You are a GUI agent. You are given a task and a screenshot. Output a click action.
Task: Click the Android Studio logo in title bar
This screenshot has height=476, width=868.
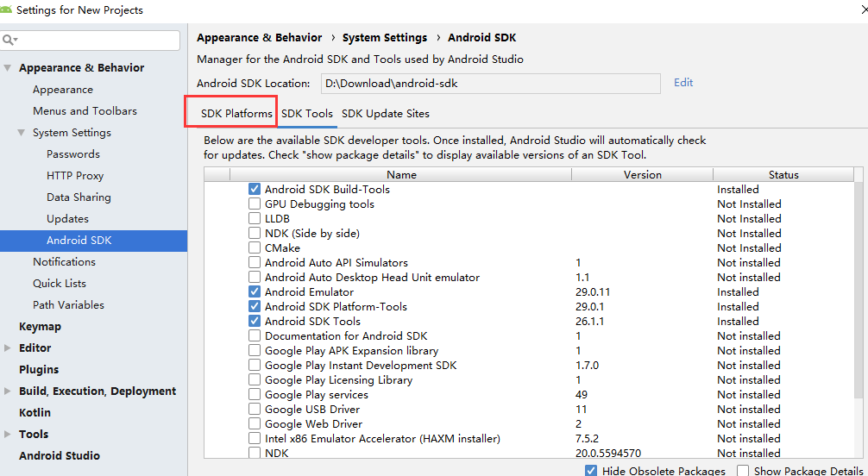tap(6, 9)
